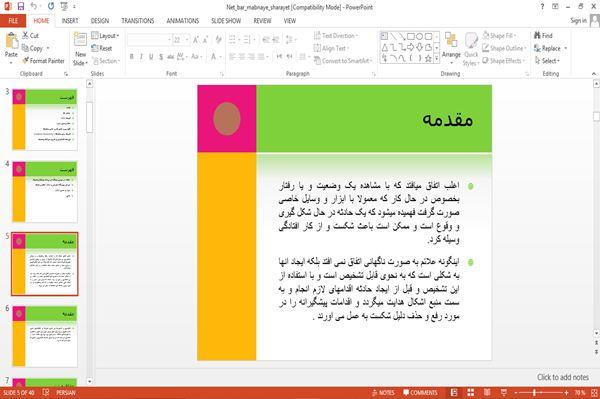
Task: Toggle Underline formatting
Action: click(151, 57)
